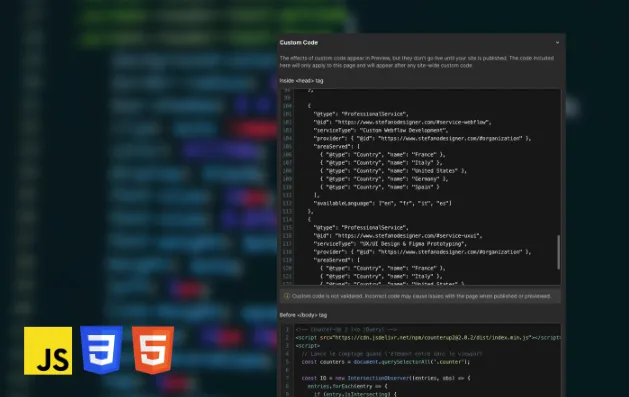Click the querySelectorAll('.counter') line

point(386,362)
